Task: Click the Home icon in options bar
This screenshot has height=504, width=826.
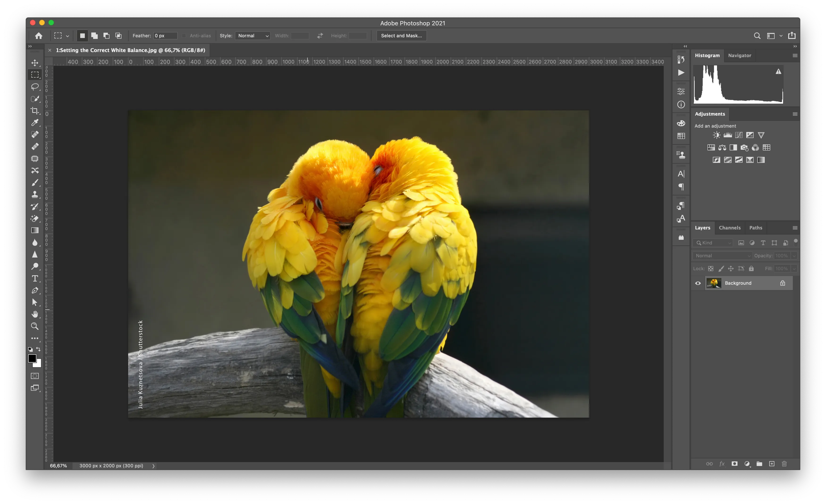Action: (x=38, y=36)
